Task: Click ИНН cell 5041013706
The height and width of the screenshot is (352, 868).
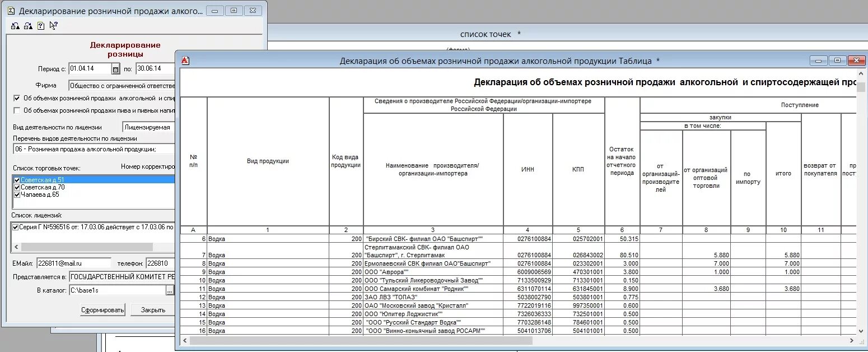Action: point(528,331)
